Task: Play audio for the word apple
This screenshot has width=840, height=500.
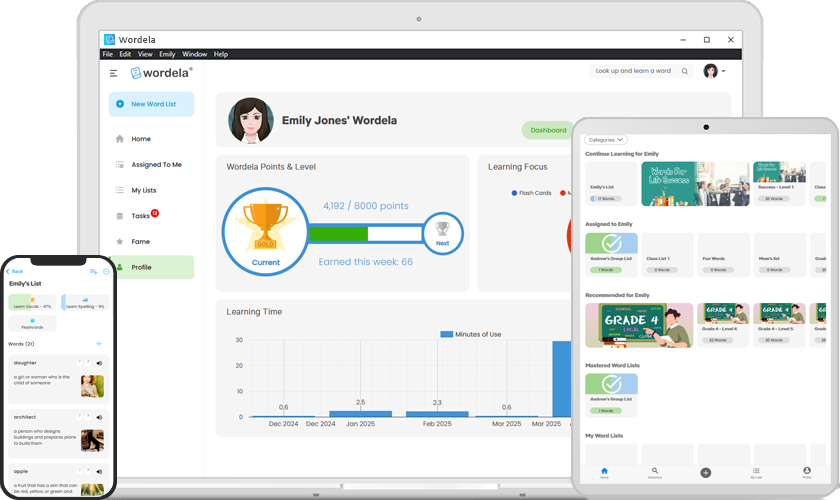Action: click(99, 472)
